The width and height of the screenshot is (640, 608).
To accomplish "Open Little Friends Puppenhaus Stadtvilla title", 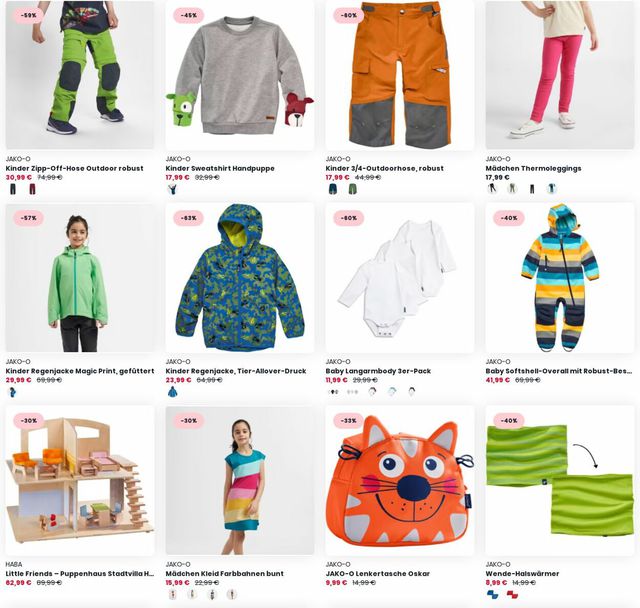I will point(80,573).
